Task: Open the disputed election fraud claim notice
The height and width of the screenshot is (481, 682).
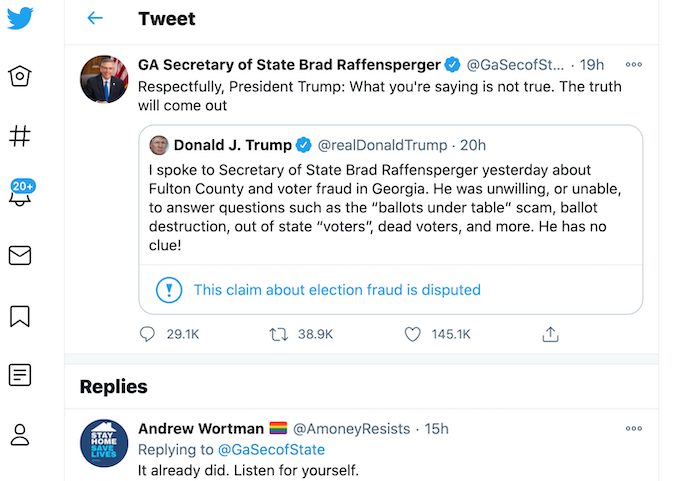Action: tap(336, 290)
